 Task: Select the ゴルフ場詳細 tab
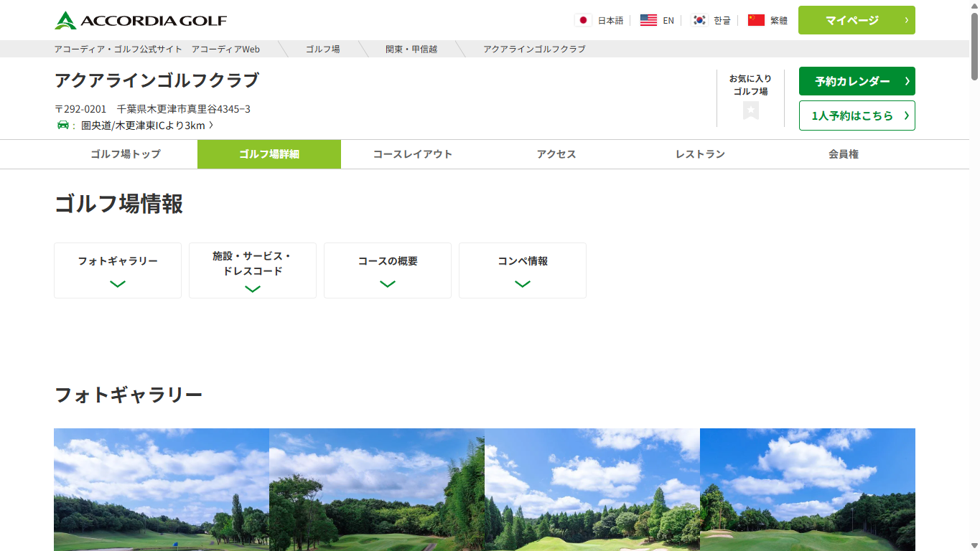pyautogui.click(x=269, y=154)
